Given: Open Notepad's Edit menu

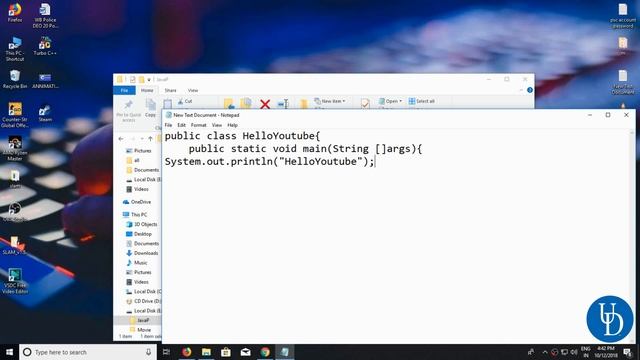Looking at the screenshot, I should (181, 125).
